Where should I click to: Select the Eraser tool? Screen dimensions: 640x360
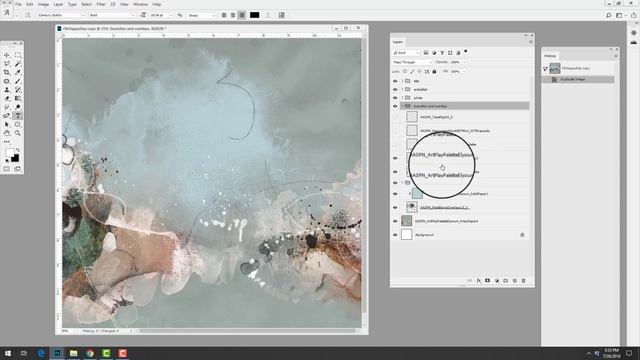pyautogui.click(x=7, y=98)
